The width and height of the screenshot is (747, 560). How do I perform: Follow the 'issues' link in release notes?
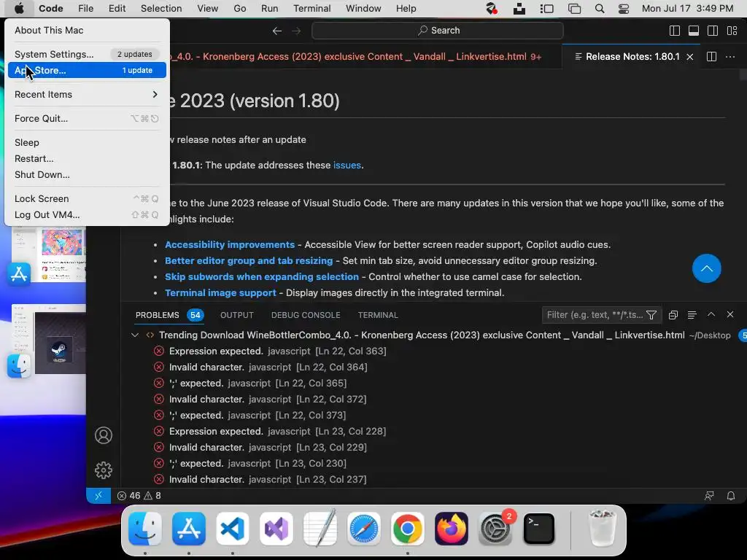[347, 166]
